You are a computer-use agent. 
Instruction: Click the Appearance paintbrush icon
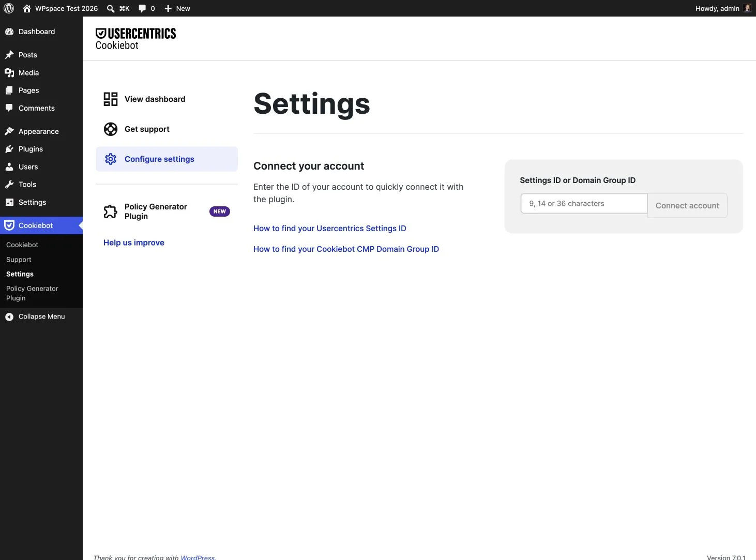coord(9,131)
